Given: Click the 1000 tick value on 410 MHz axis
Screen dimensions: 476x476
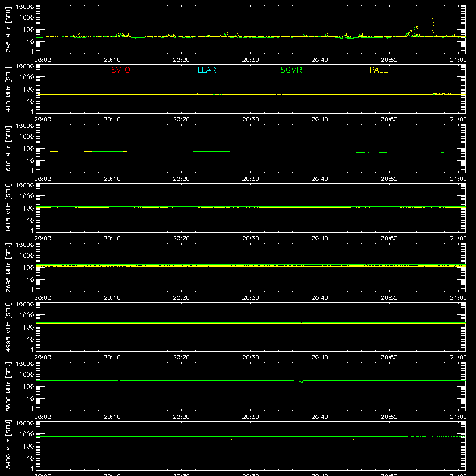Looking at the screenshot, I should click(x=27, y=77).
